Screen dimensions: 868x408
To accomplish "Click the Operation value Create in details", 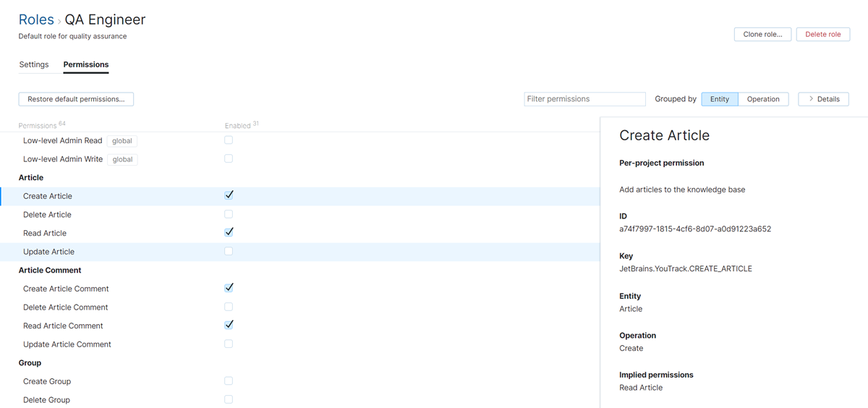I will coord(631,348).
